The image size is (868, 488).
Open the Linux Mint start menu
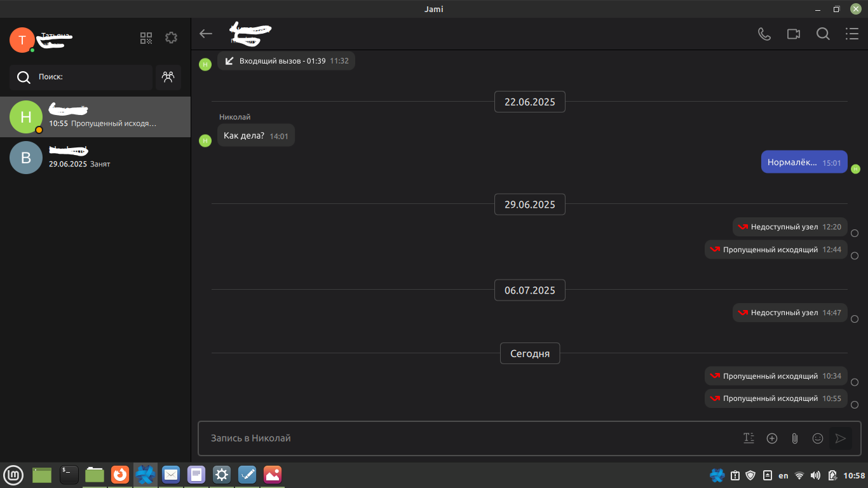[x=13, y=475]
